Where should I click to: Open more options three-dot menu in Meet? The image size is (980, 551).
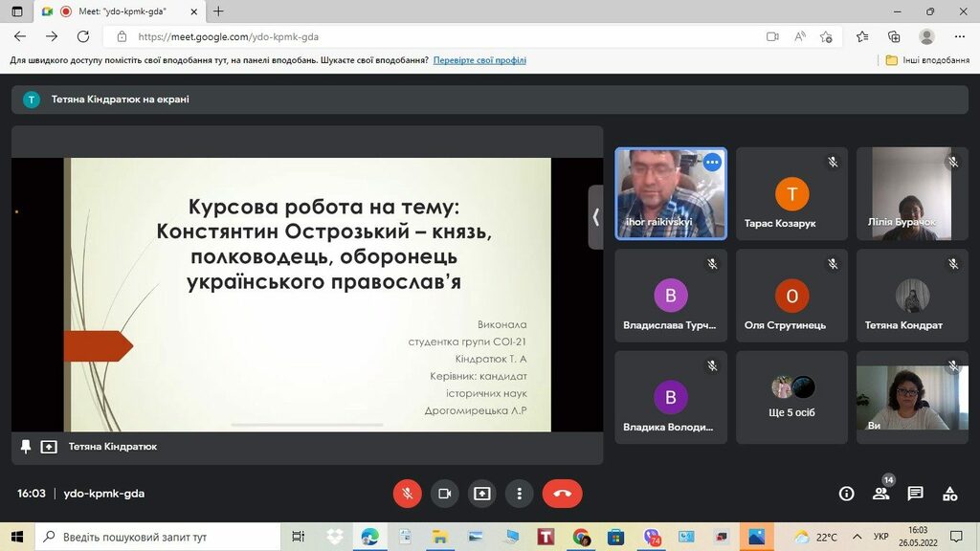(x=519, y=494)
